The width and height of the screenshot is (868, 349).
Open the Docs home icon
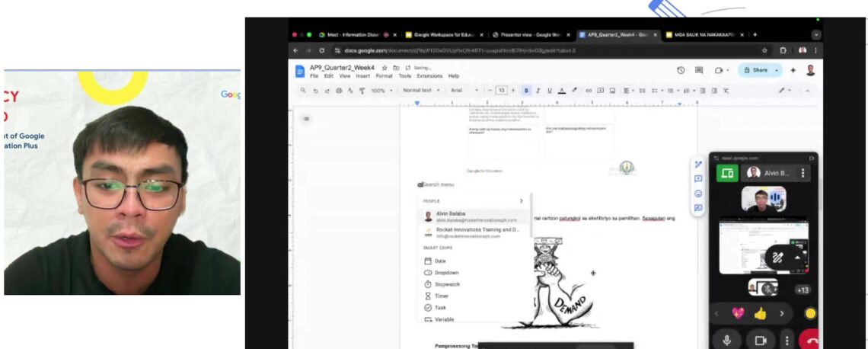pyautogui.click(x=300, y=71)
